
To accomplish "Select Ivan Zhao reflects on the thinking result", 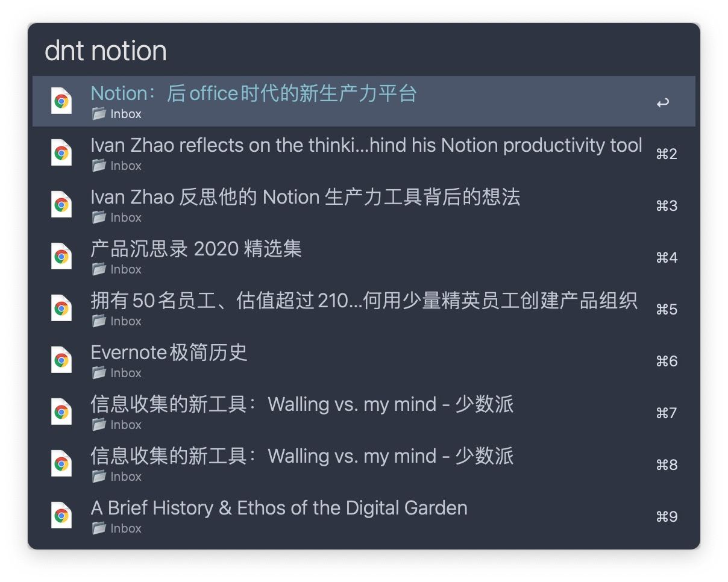I will click(364, 153).
